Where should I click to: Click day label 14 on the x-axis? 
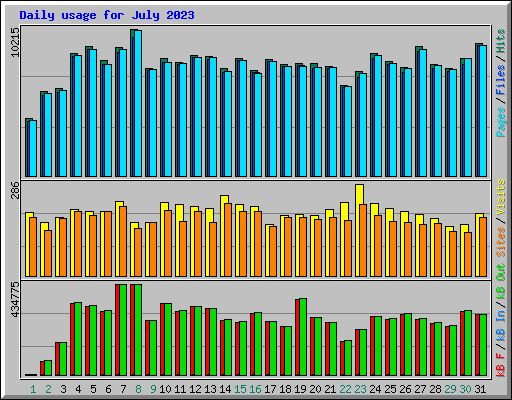(x=225, y=389)
